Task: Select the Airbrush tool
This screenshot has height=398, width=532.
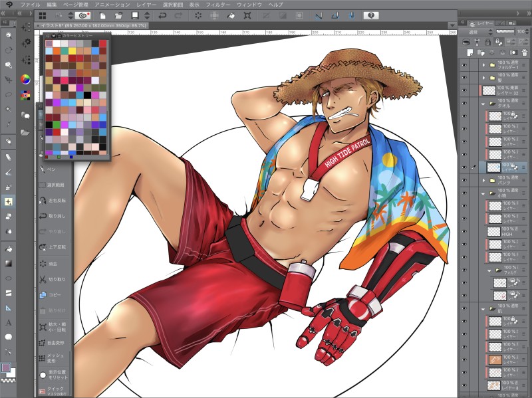Action: point(9,187)
